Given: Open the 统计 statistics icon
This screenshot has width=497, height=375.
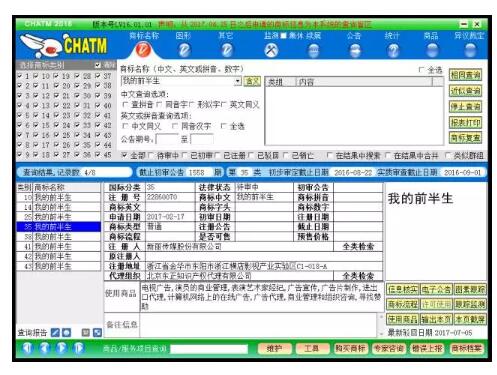Looking at the screenshot, I should point(393,50).
